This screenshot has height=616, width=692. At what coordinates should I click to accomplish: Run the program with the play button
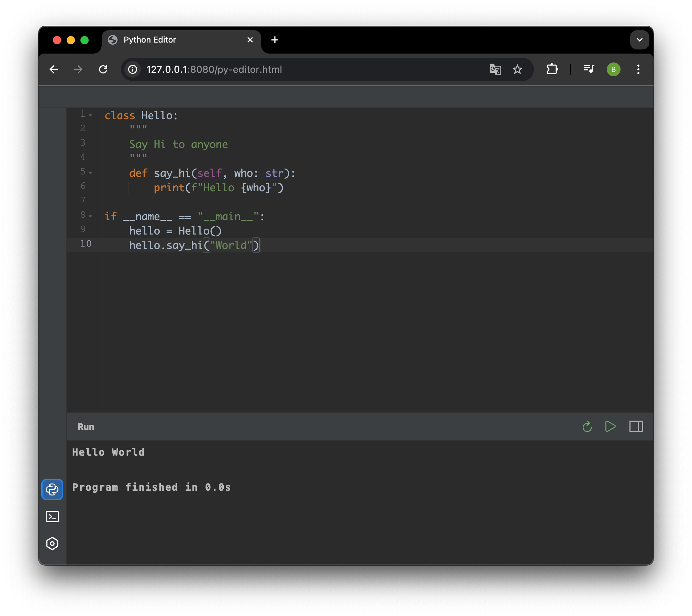point(610,426)
